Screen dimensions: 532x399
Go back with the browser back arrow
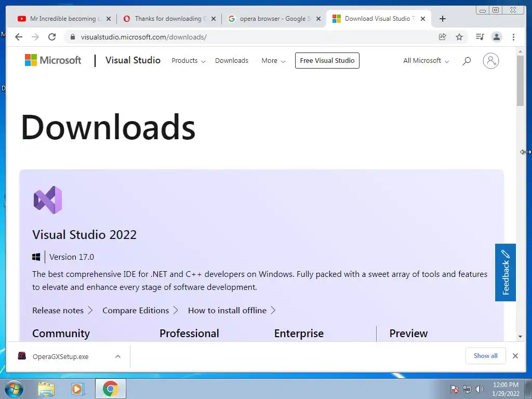point(19,37)
